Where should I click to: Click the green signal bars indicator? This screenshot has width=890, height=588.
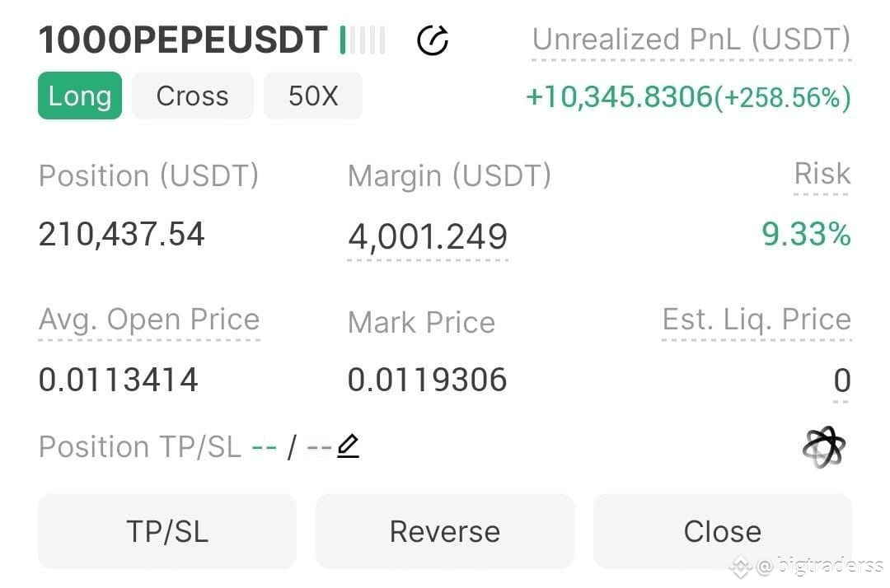pos(363,40)
